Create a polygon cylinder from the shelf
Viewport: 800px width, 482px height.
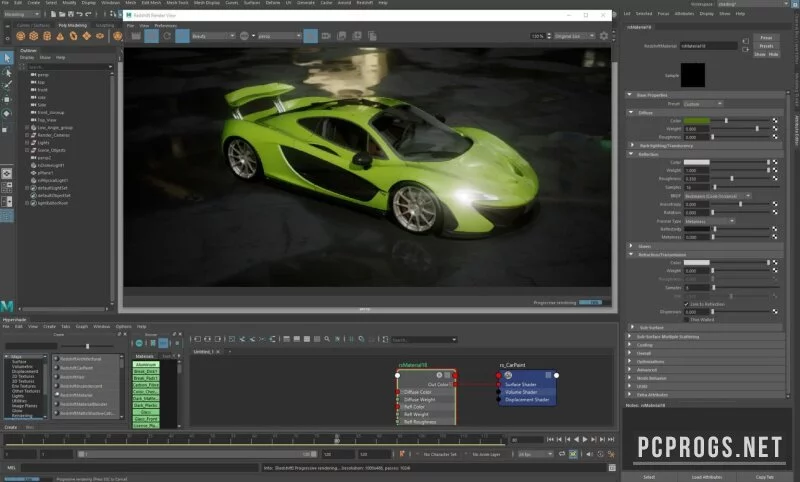(x=47, y=36)
